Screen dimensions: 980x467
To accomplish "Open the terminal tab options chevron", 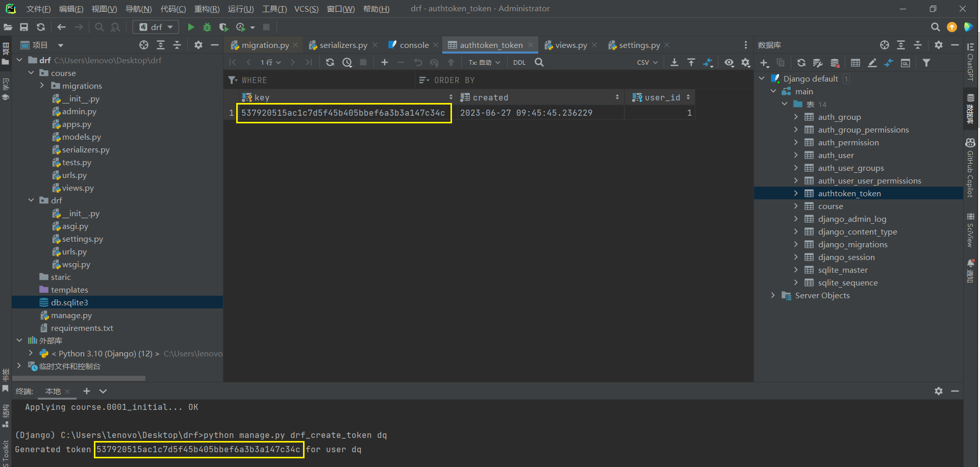I will 103,391.
